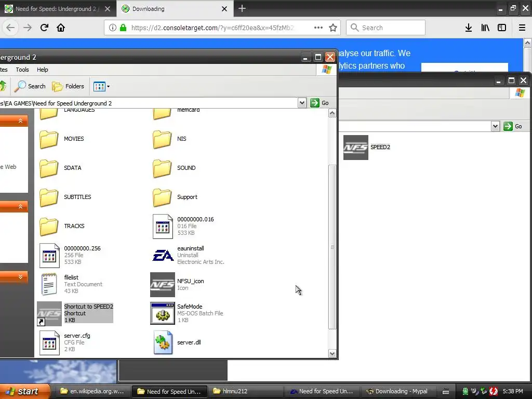Bookmark this page with star

(x=333, y=28)
